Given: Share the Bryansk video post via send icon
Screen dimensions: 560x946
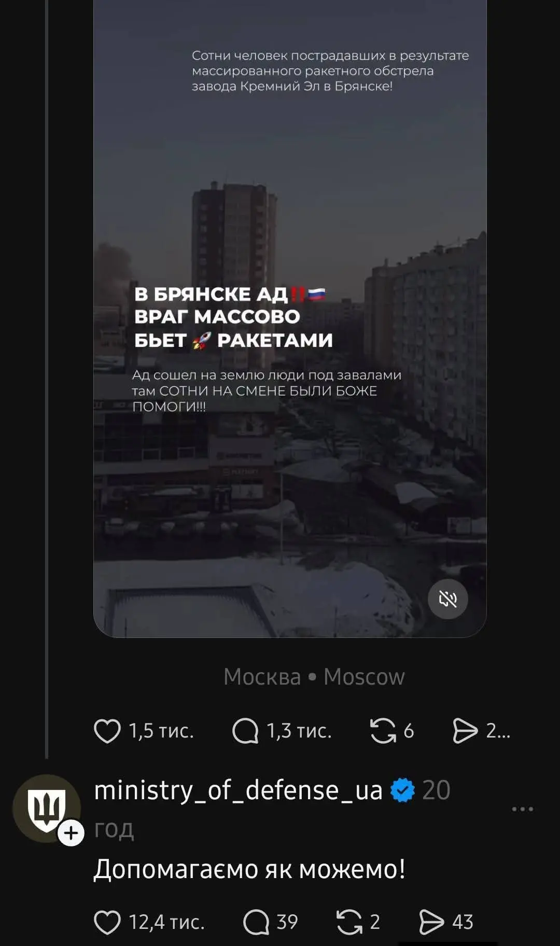Looking at the screenshot, I should 465,731.
